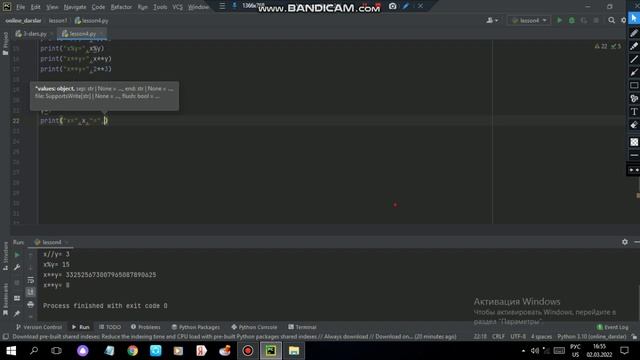Print the Run console output
The image size is (640, 360).
[x=31, y=304]
